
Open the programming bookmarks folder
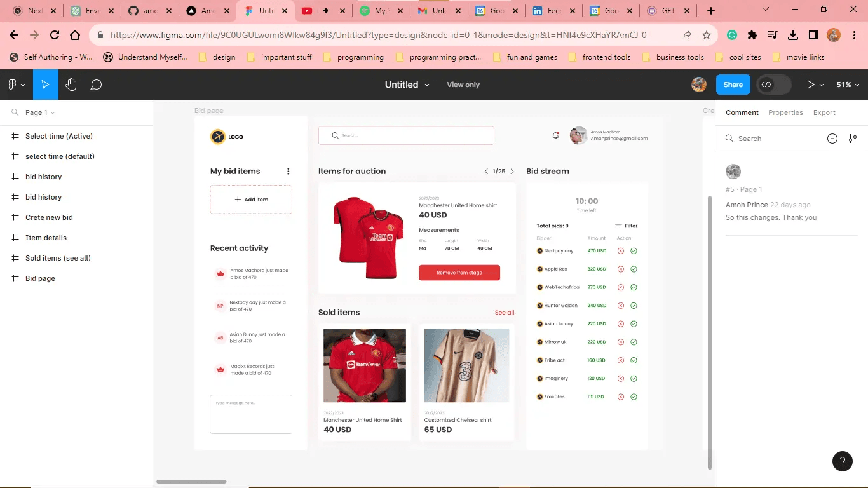coord(353,57)
